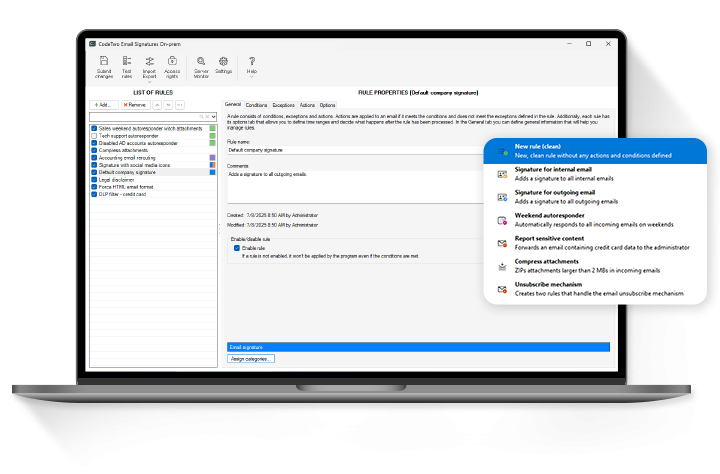
Task: Click the Signature for internal email icon
Action: point(502,174)
